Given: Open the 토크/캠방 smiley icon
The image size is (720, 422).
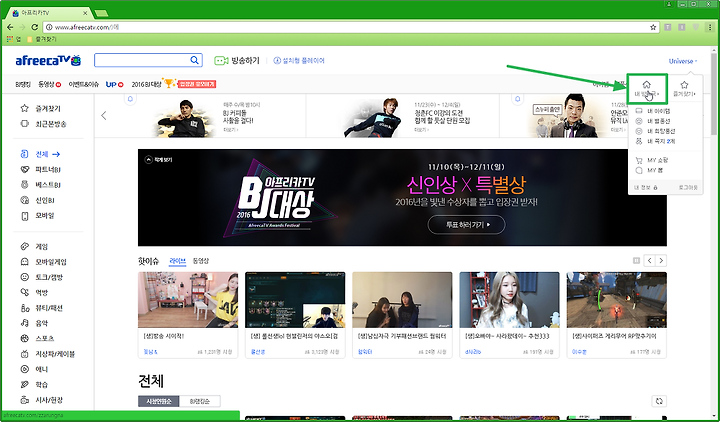Looking at the screenshot, I should pos(24,277).
